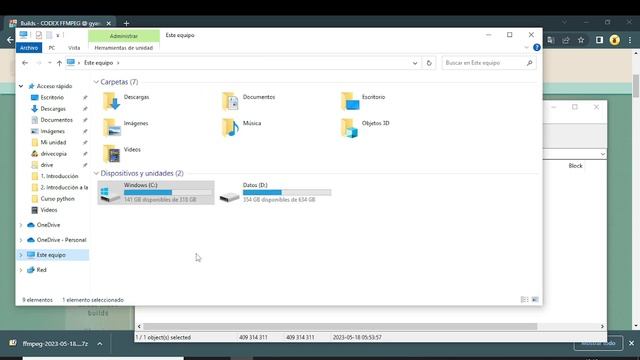This screenshot has height=360, width=640.
Task: Click the Block column header behind
Action: click(575, 166)
